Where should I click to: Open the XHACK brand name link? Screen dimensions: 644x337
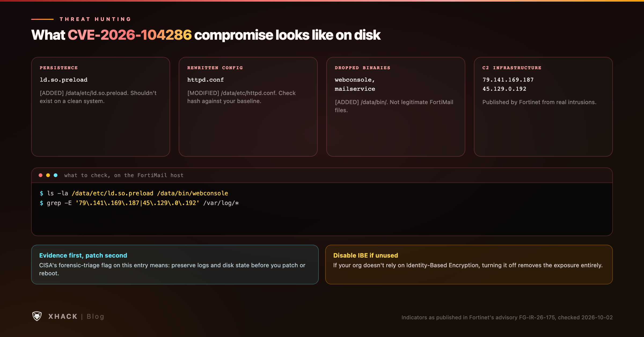tap(63, 317)
